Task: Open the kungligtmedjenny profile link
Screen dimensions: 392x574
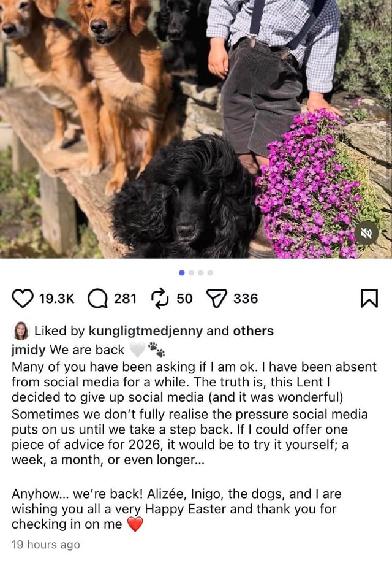Action: point(145,331)
